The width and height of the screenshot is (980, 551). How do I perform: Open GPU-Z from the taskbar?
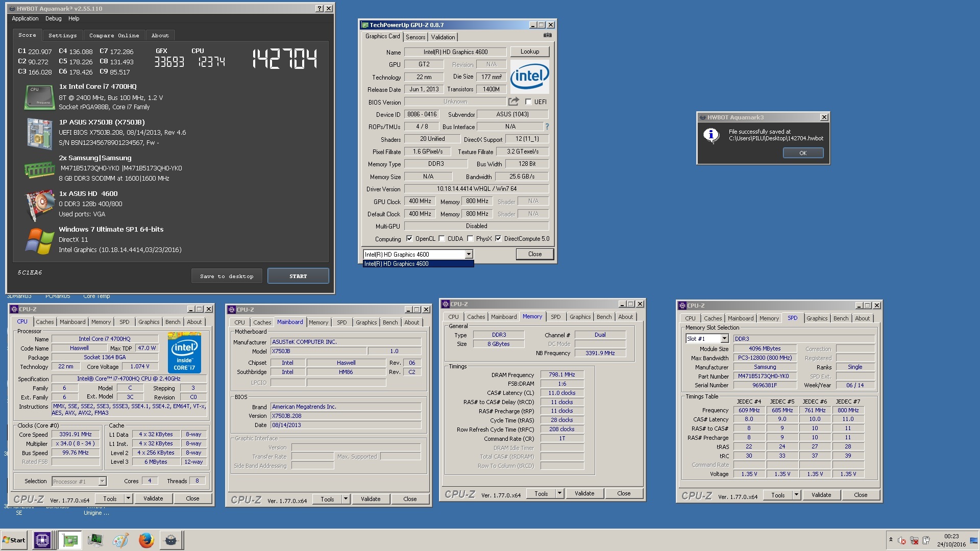coord(70,540)
